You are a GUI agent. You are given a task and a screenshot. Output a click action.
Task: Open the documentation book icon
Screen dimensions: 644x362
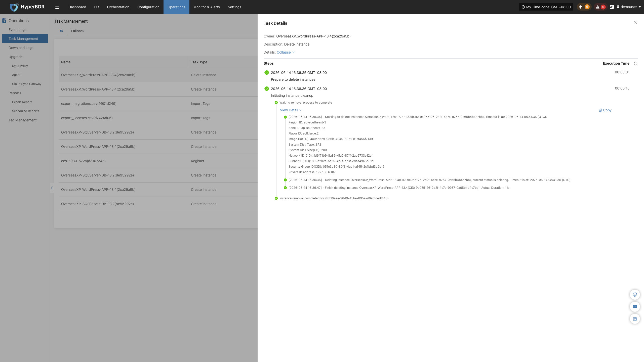pos(635,306)
